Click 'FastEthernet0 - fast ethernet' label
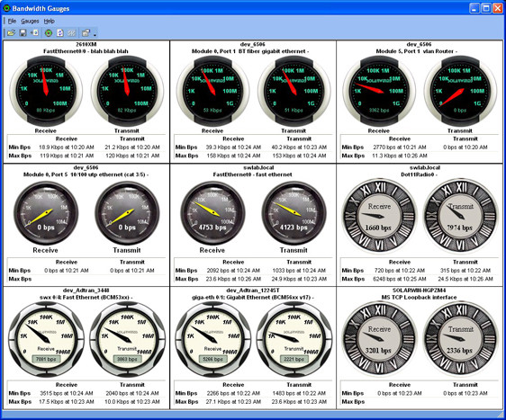Image resolution: width=506 pixels, height=420 pixels. point(252,174)
